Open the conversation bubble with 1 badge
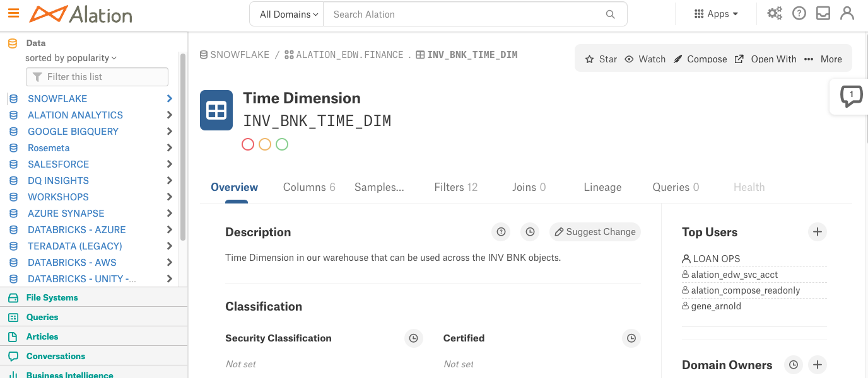Image resolution: width=868 pixels, height=378 pixels. tap(851, 96)
